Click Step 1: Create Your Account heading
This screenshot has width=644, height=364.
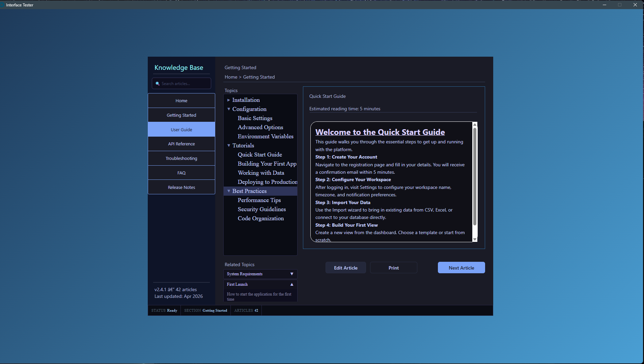tap(346, 157)
